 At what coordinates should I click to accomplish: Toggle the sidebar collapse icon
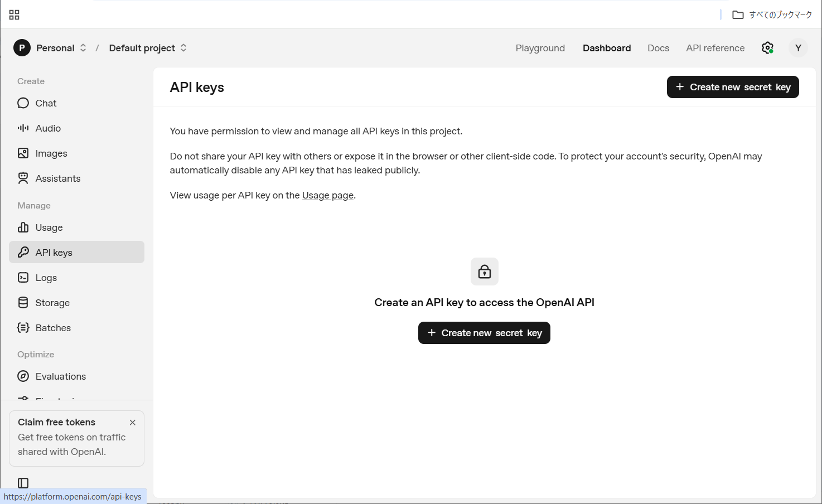pos(23,483)
